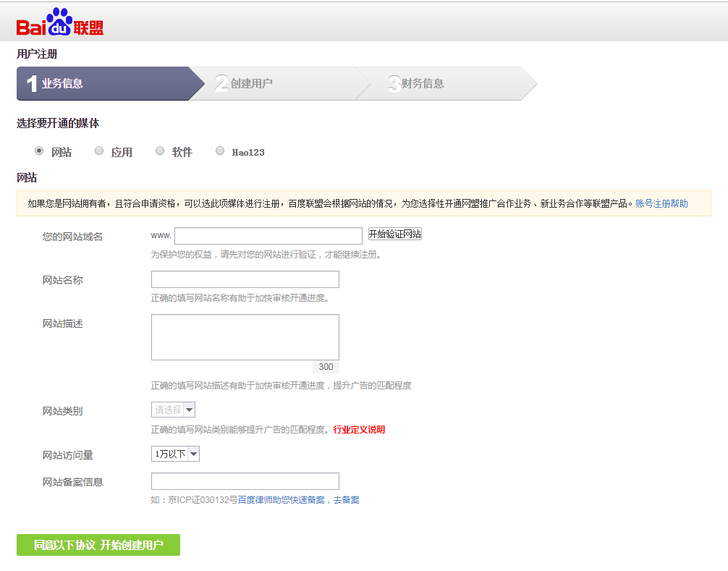Click the 网站名称 text field

point(245,279)
